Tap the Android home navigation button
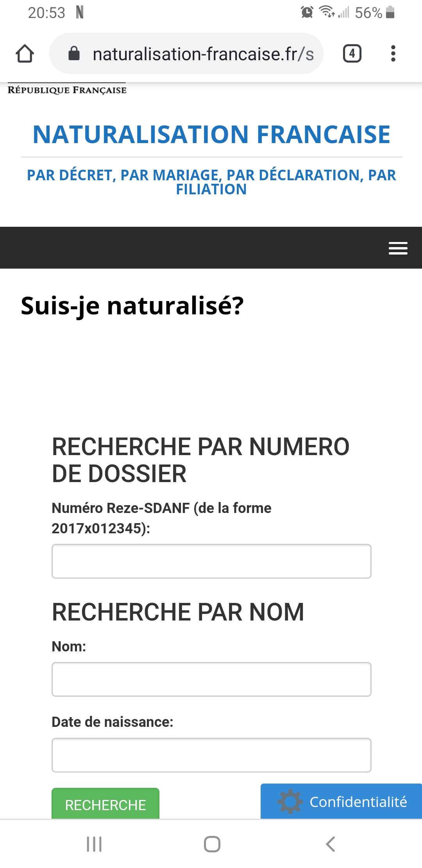 [x=212, y=844]
